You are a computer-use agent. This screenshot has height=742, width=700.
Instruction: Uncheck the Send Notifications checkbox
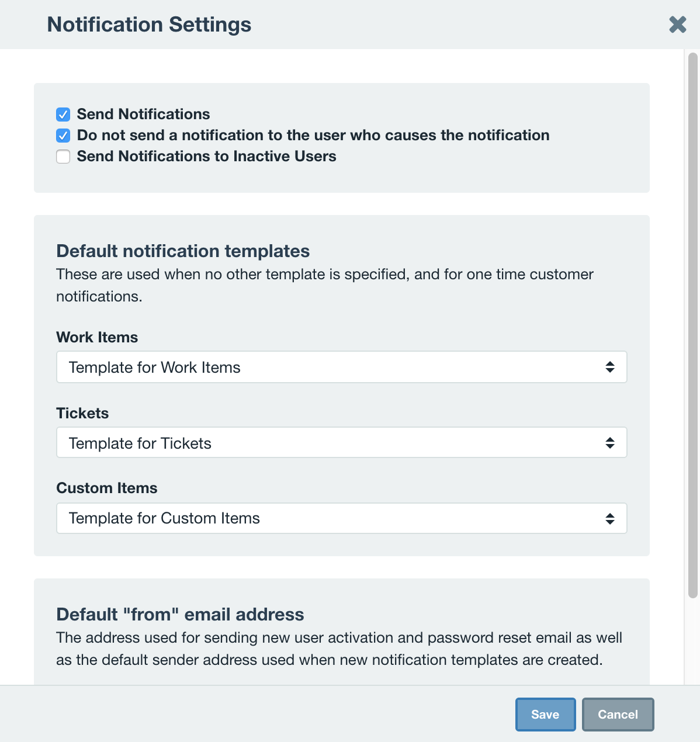click(63, 115)
